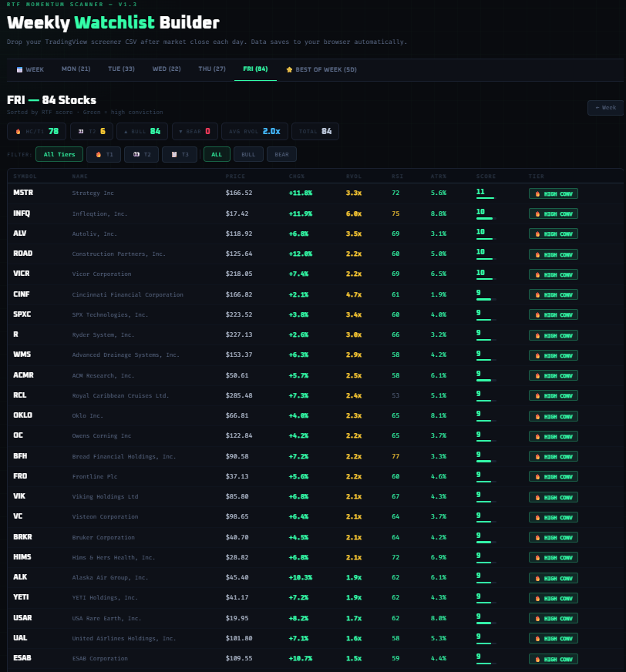Click the BFH High Conv badge
The width and height of the screenshot is (626, 672).
click(x=553, y=457)
